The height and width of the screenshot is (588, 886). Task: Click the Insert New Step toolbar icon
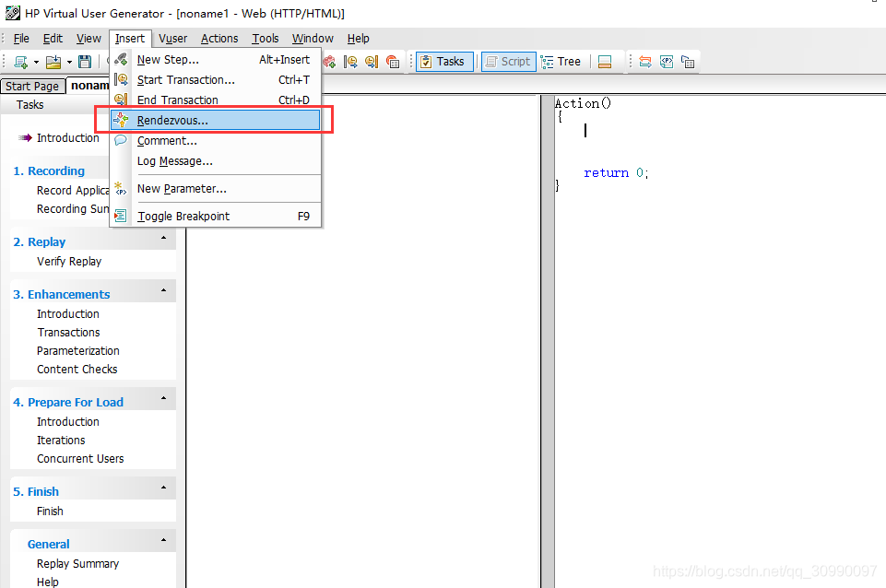coord(329,62)
